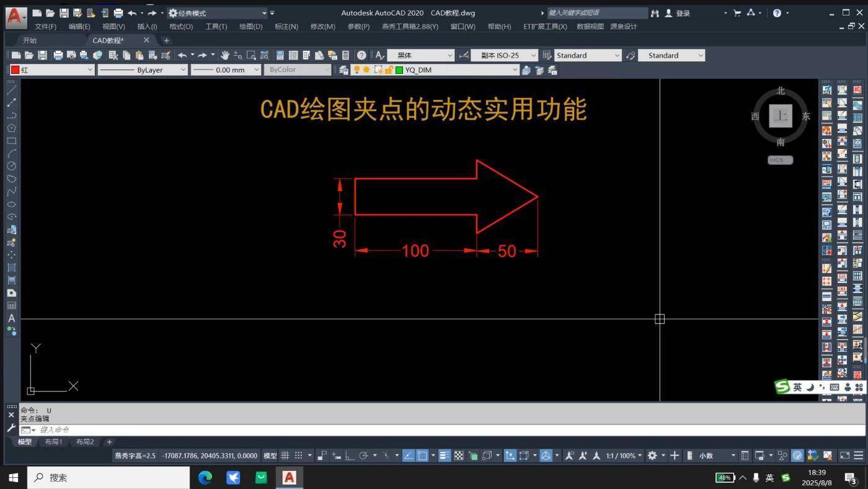Select the Line tool in the draw toolbar
Screen dimensions: 868x489
(11, 89)
